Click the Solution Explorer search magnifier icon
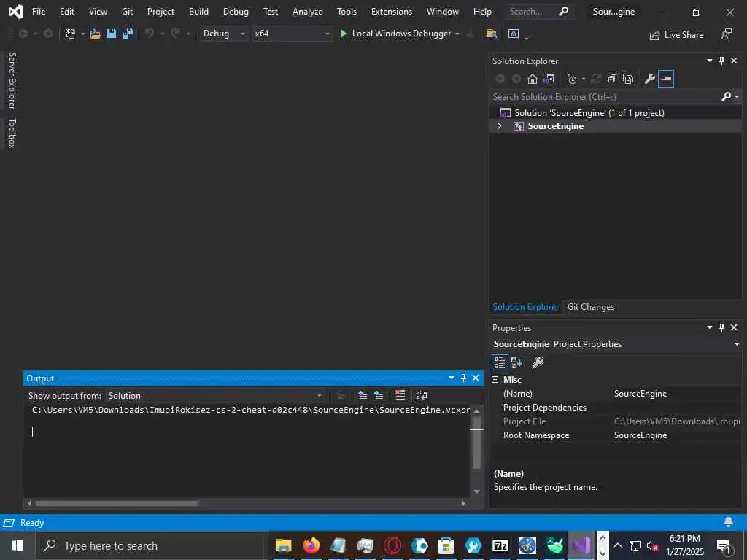This screenshot has width=747, height=560. pyautogui.click(x=726, y=97)
